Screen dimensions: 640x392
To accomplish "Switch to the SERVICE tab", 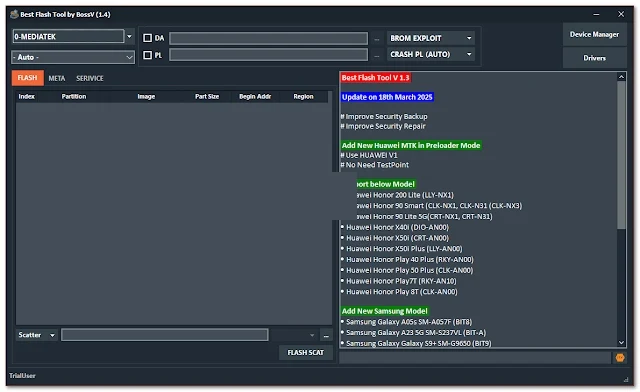I will 89,78.
